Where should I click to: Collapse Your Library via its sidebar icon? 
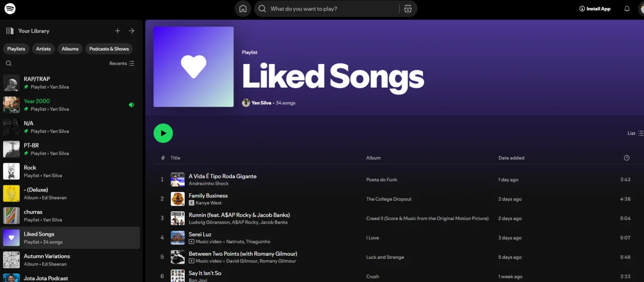10,31
